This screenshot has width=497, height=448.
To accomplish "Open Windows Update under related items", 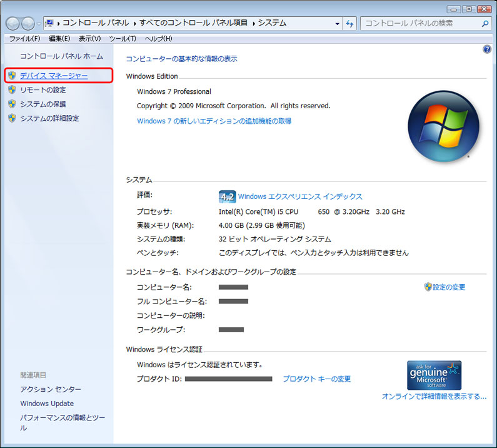I will point(47,404).
